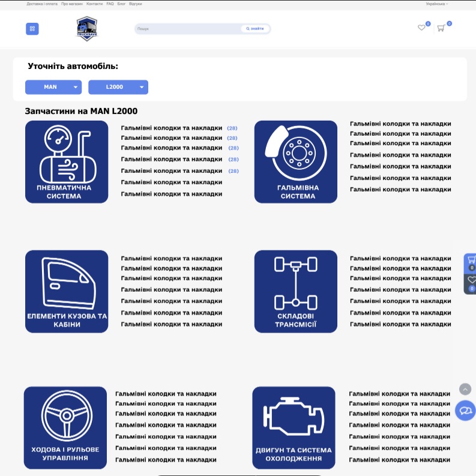Select the Ходова і рульове управління tile
The width and height of the screenshot is (476, 476).
[65, 427]
